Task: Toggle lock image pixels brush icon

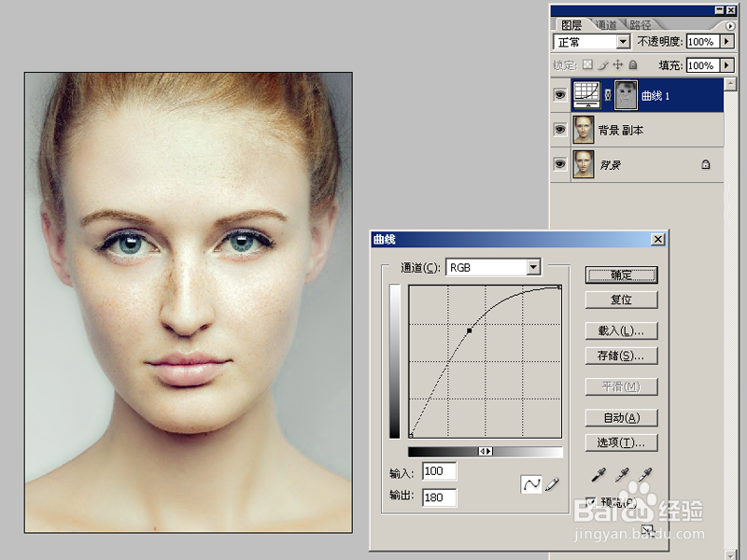Action: tap(603, 64)
